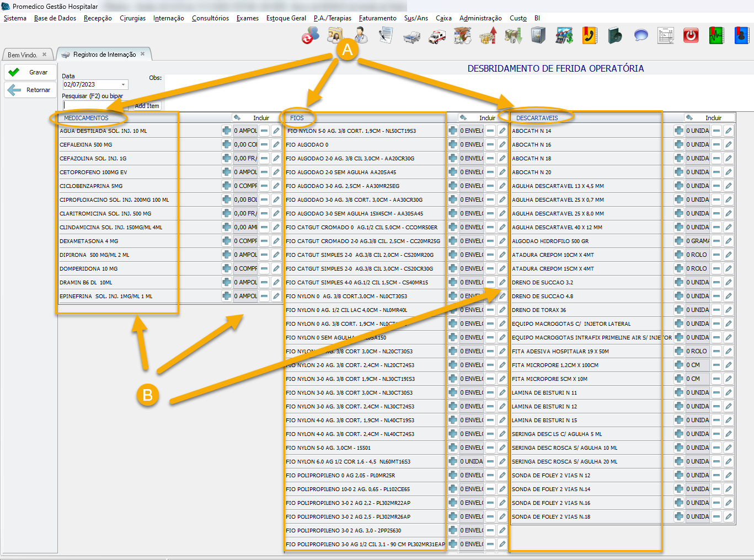The image size is (754, 560).
Task: Open the blue chat bubble icon
Action: (640, 36)
